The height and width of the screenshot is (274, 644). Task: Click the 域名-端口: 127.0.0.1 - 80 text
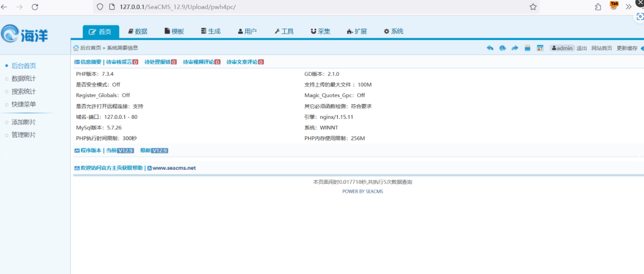106,117
